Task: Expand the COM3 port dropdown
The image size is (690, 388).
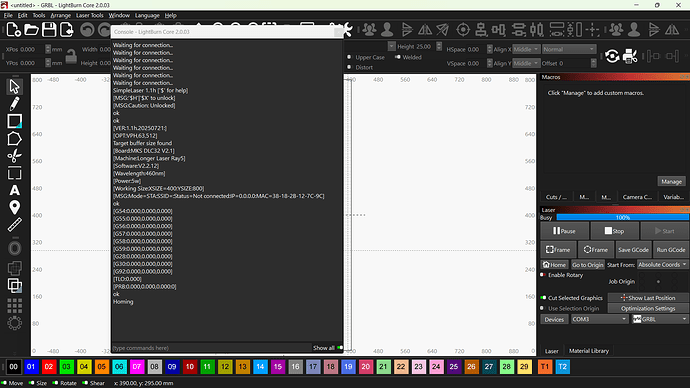Action: click(x=599, y=319)
